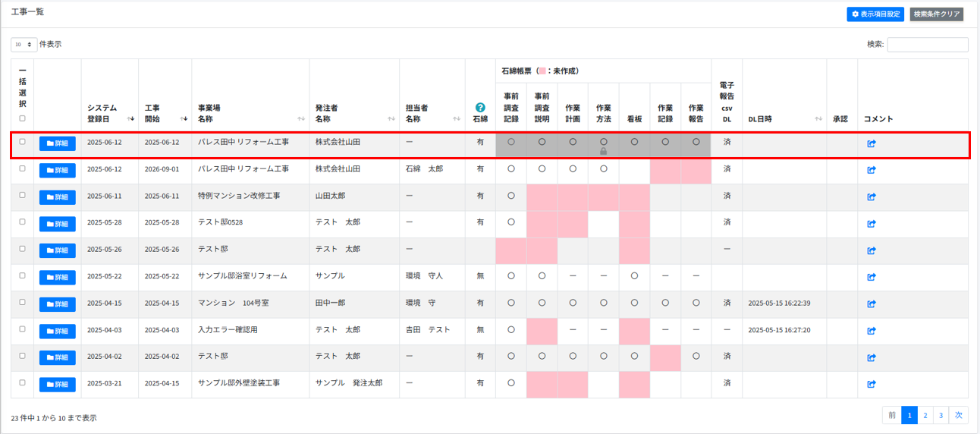This screenshot has height=434, width=980.
Task: Go to page 3 of results
Action: point(941,415)
